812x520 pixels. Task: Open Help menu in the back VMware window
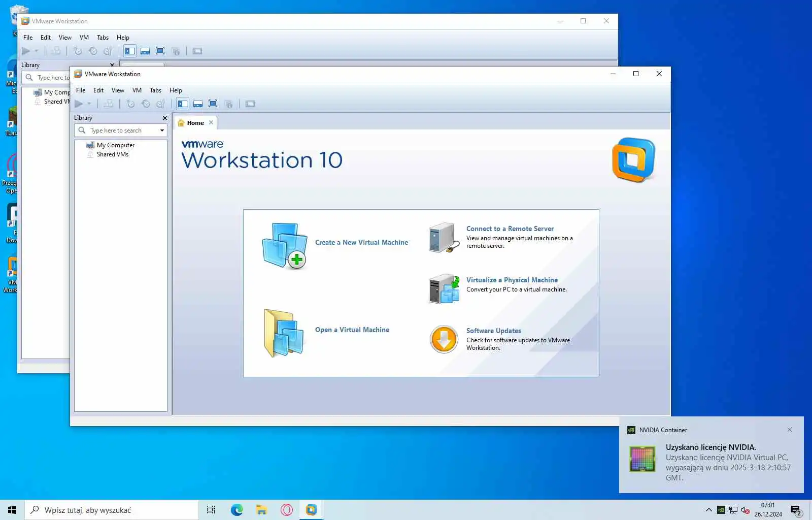[123, 38]
